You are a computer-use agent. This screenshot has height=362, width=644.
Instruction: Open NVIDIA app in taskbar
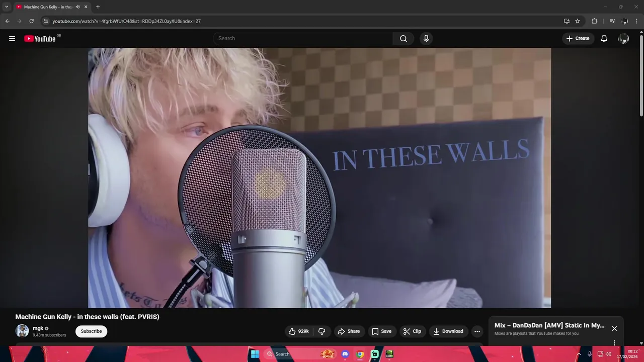pos(389,354)
